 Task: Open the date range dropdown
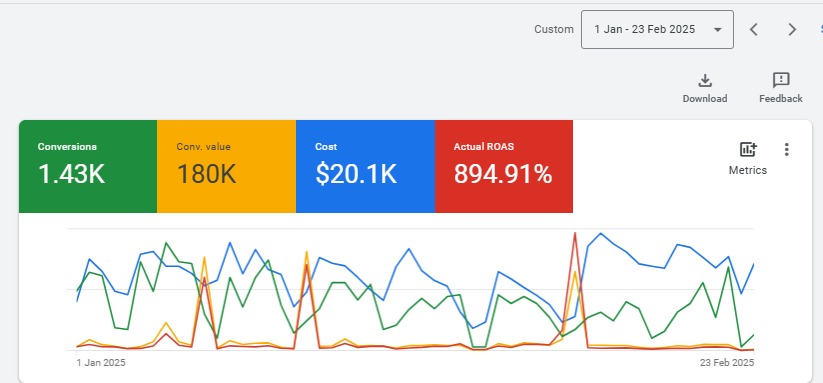click(657, 29)
